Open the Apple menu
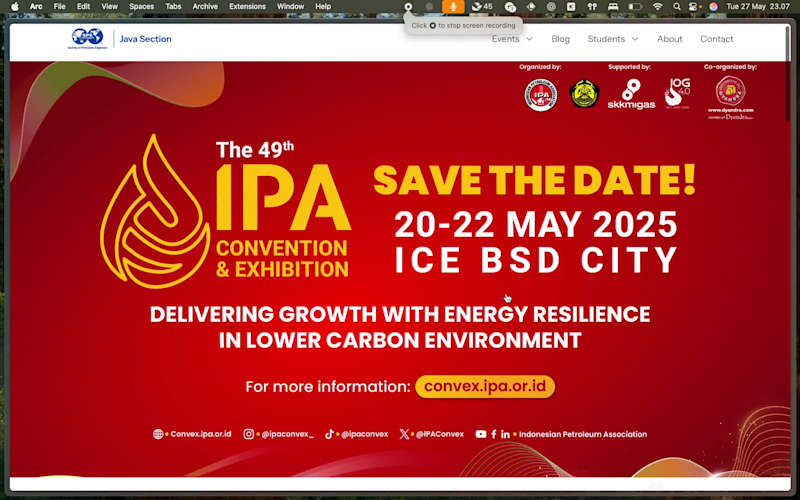 [15, 7]
